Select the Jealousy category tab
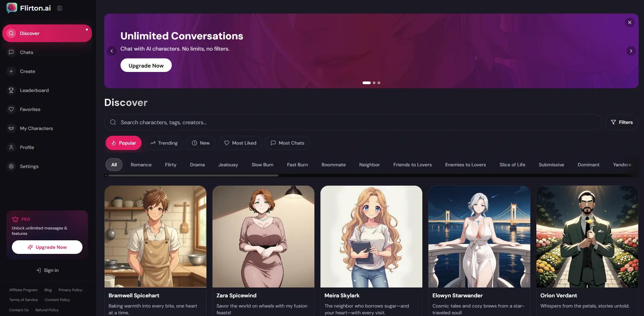Viewport: 644px width, 316px height. tap(228, 165)
